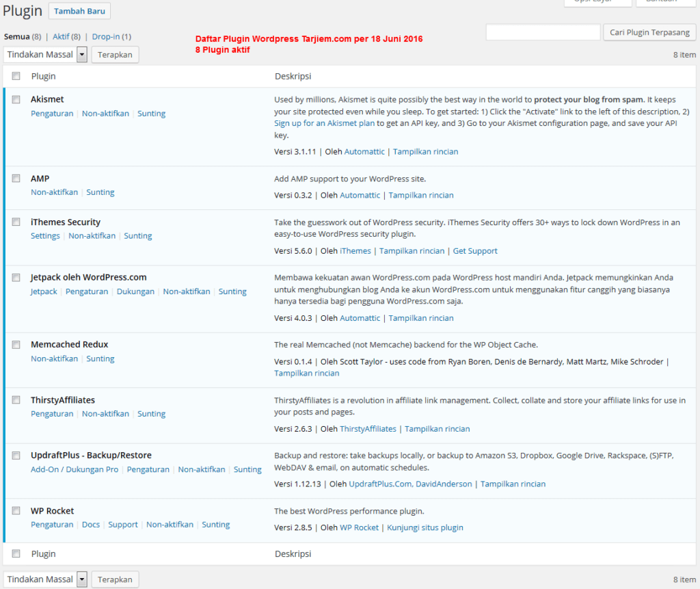Open Tampilkan rincian for Jetpack

(421, 318)
